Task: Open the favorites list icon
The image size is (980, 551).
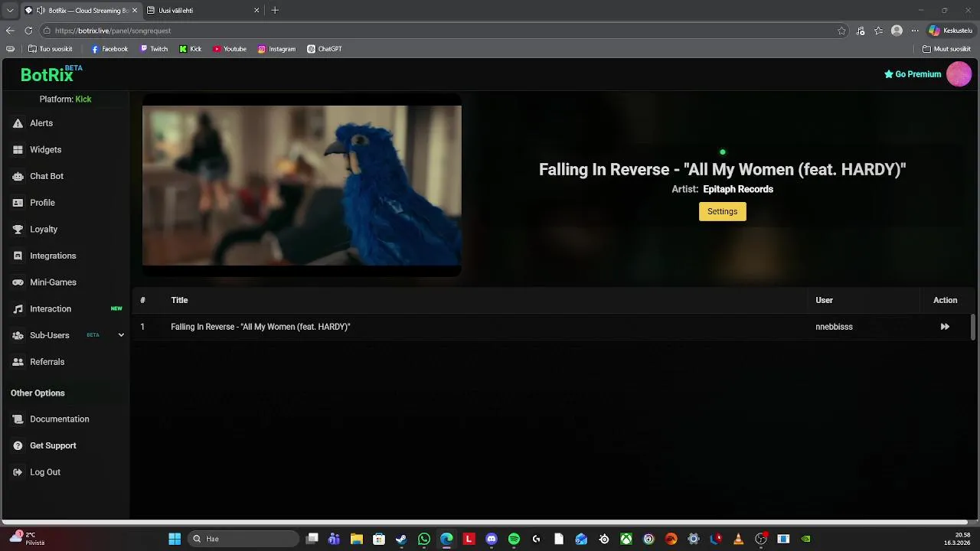Action: click(x=878, y=31)
